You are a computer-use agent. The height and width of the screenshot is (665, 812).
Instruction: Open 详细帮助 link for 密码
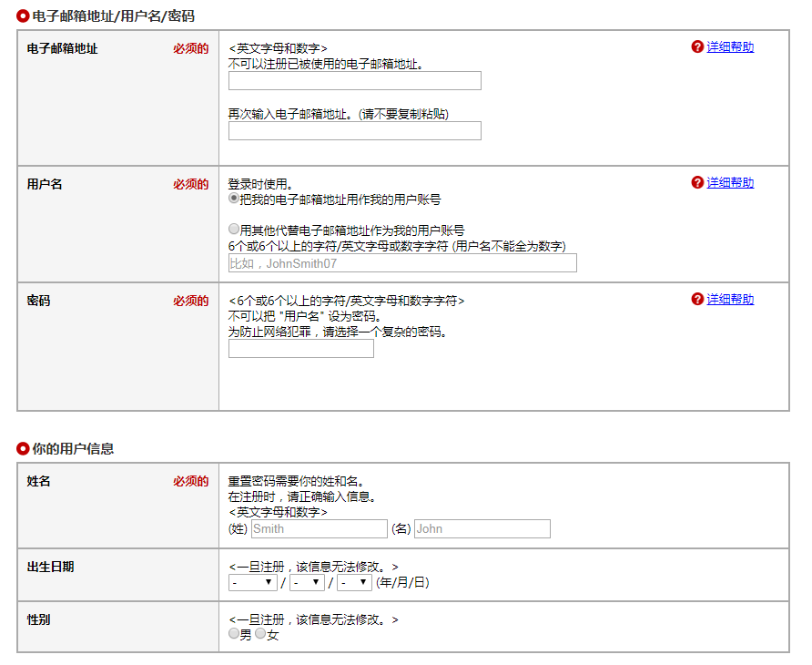point(730,300)
